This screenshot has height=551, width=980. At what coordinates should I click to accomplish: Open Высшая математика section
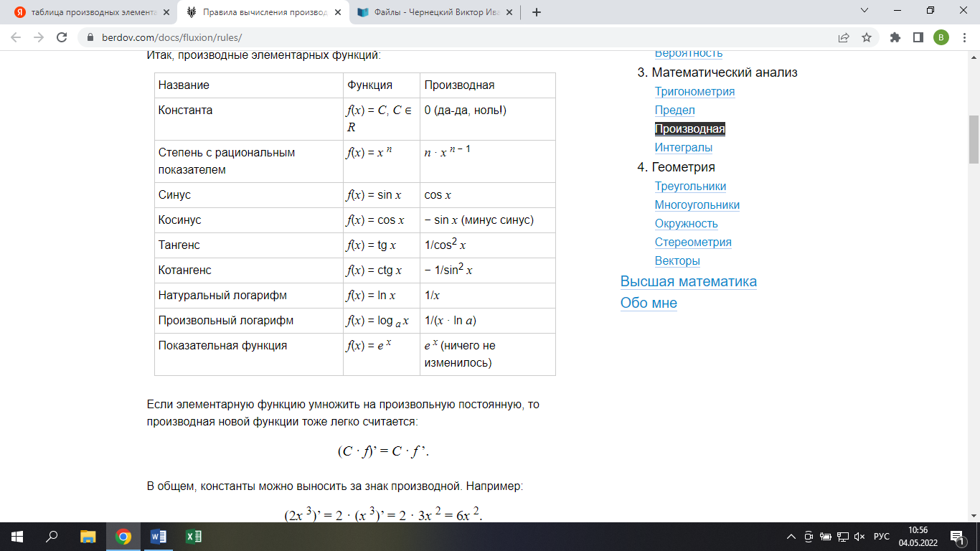point(688,281)
